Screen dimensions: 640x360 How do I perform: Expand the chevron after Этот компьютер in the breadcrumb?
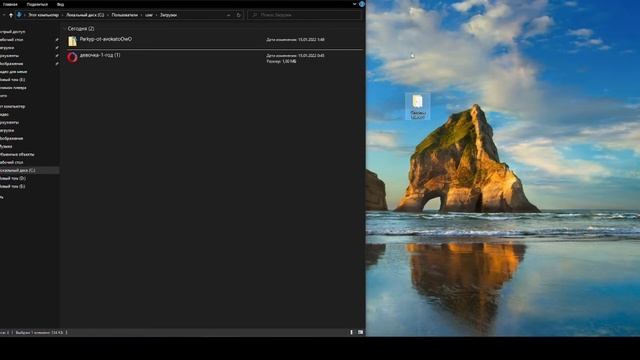pos(62,15)
